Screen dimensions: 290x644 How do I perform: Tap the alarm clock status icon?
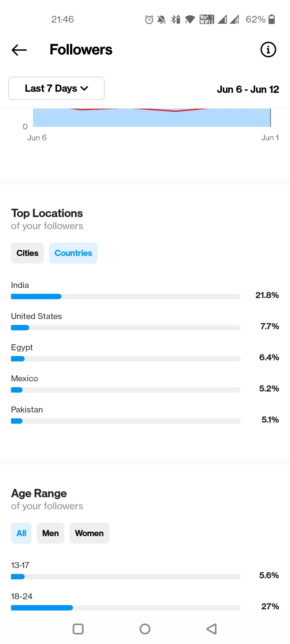(x=149, y=20)
